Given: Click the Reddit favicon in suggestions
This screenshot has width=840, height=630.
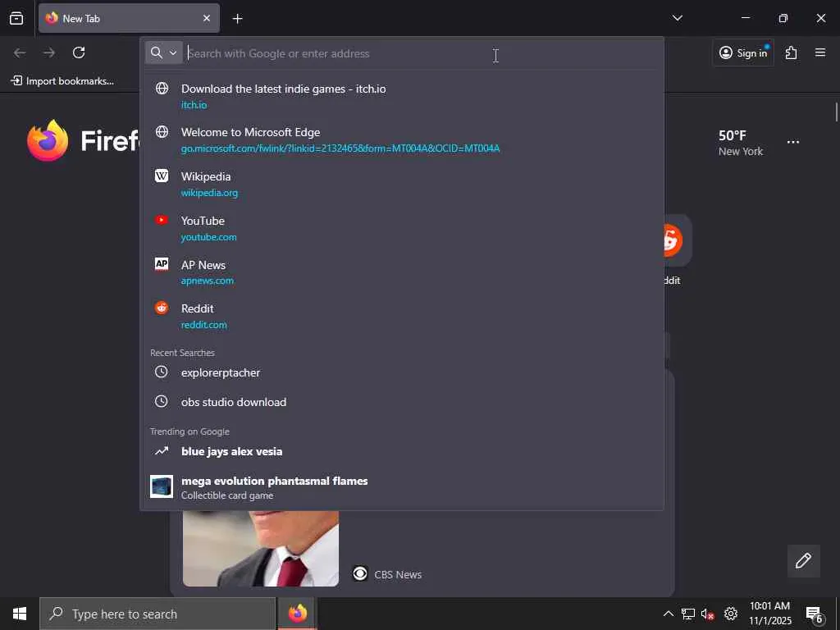Looking at the screenshot, I should click(162, 308).
